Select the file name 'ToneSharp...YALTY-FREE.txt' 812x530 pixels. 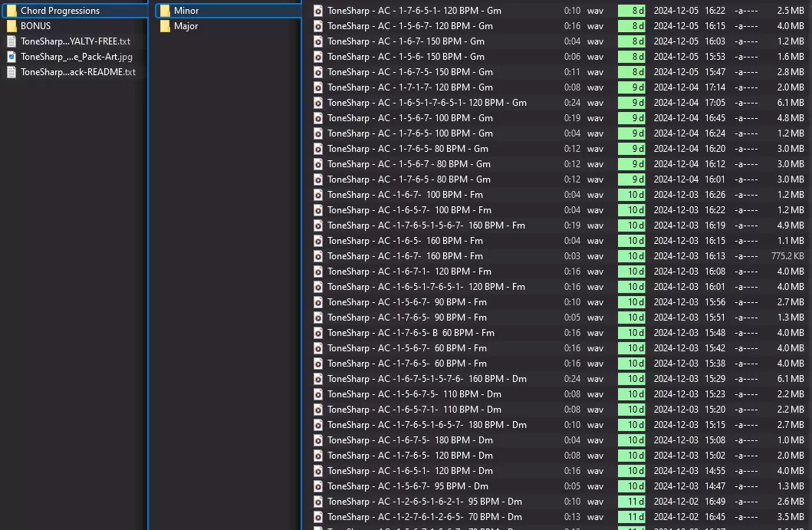(76, 41)
